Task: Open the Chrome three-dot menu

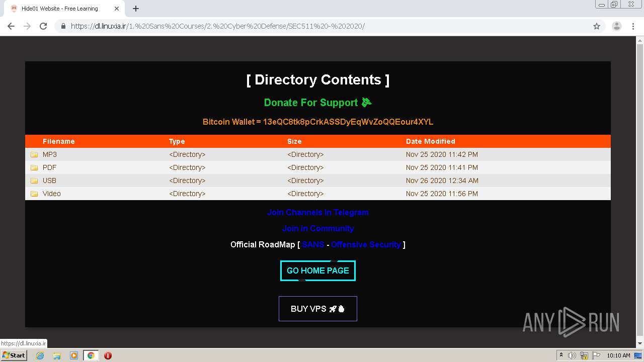Action: pyautogui.click(x=633, y=26)
